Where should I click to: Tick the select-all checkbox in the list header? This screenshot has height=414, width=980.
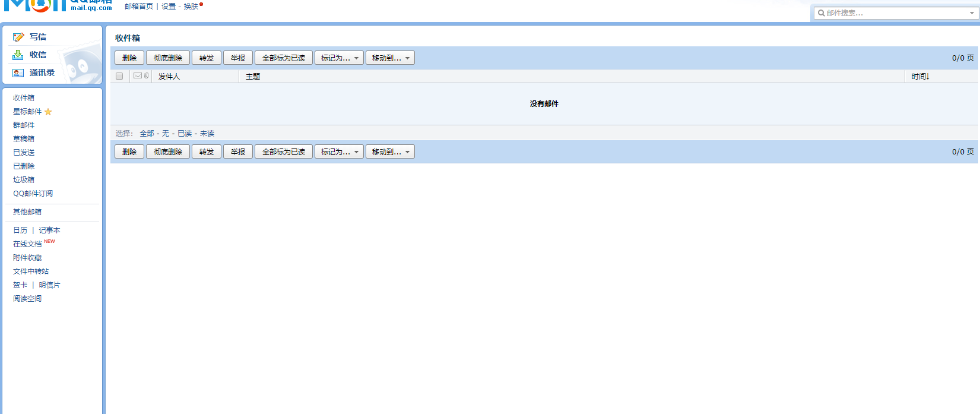119,76
